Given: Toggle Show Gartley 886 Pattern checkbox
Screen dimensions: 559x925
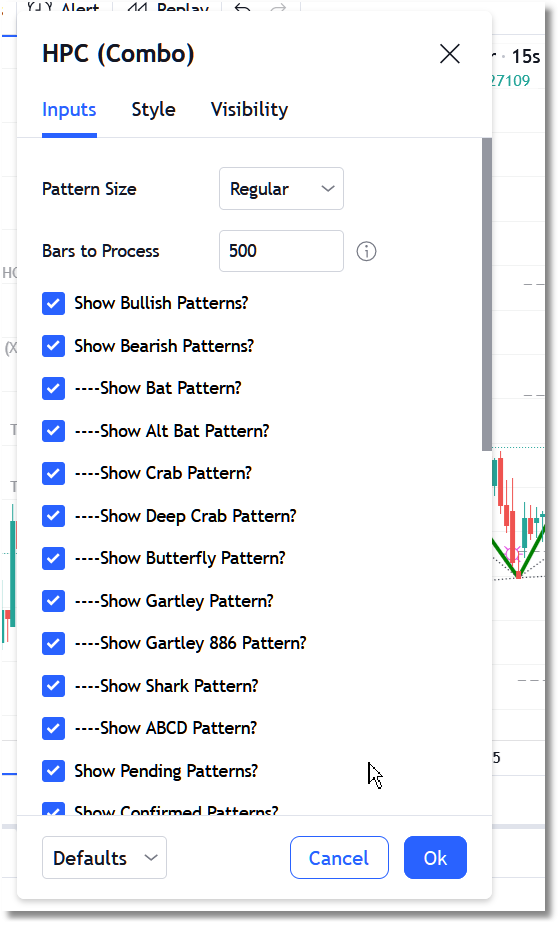Looking at the screenshot, I should pyautogui.click(x=54, y=643).
